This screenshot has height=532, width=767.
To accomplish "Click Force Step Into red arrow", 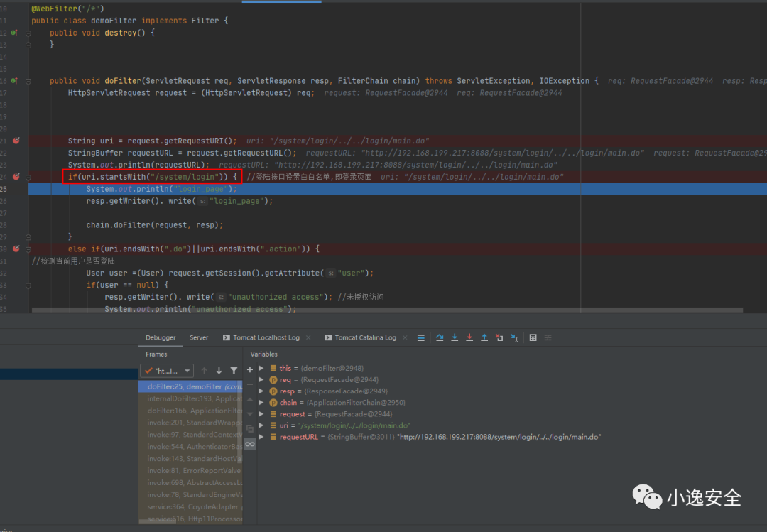I will [469, 337].
